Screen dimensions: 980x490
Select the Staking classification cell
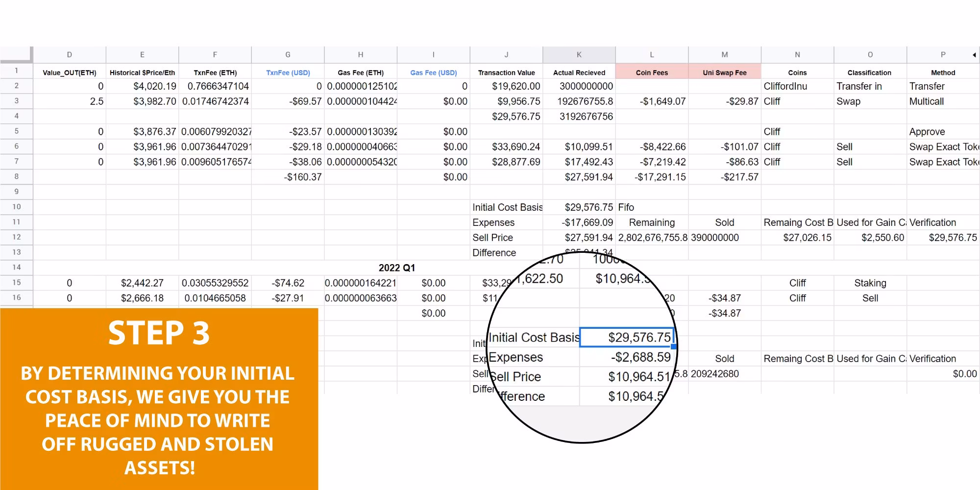point(870,283)
